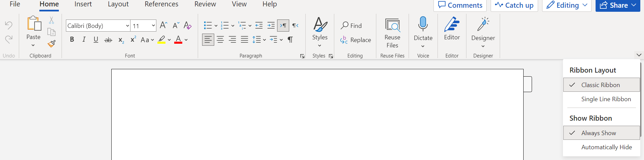Screen dimensions: 644x160
Task: Click the Decrease Indent icon
Action: point(259,25)
